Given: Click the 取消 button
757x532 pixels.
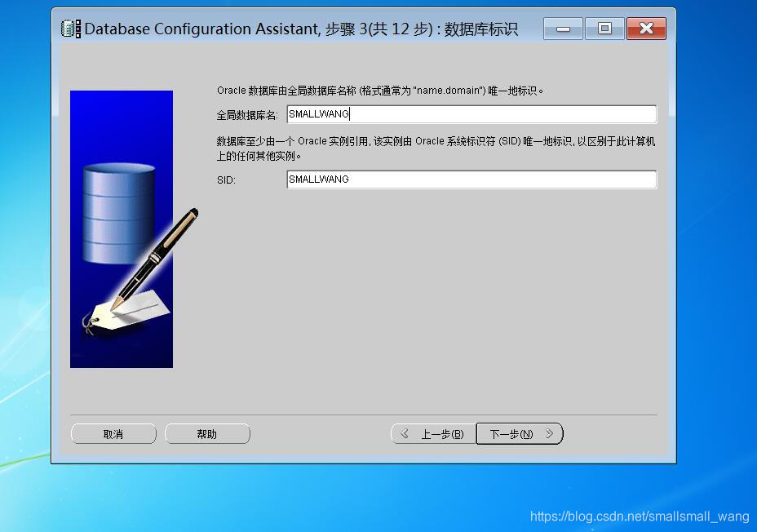Looking at the screenshot, I should (x=113, y=434).
